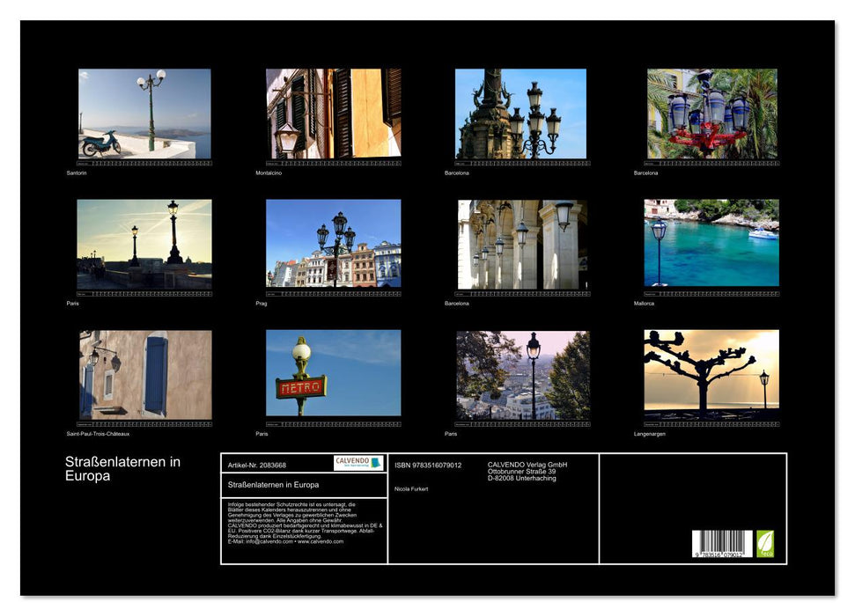
Task: Click the large Straßenlaternen in Europa heading
Action: coord(122,469)
